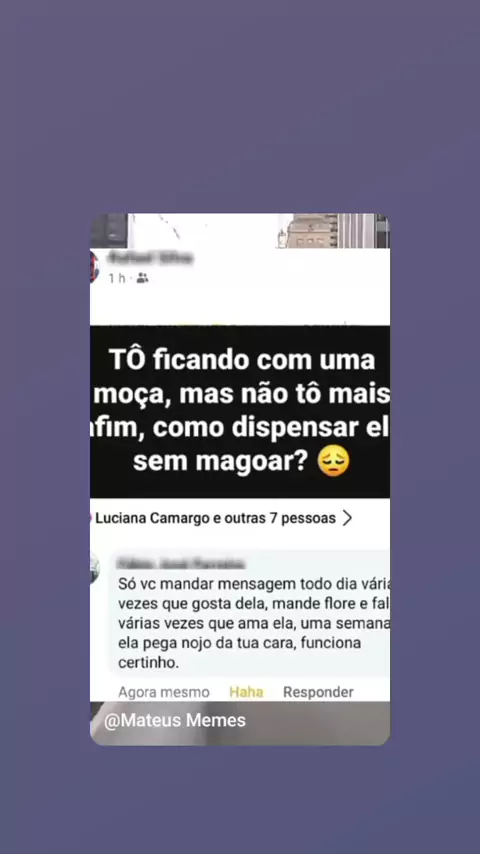Viewport: 480px width, 854px height.
Task: Click the pensive emoji after 'sem magoar?'
Action: point(333,461)
